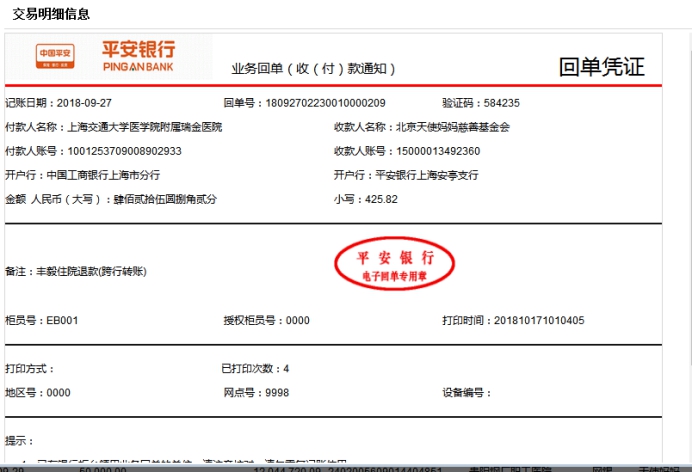Select 授权柜员号 value 0000

click(297, 320)
